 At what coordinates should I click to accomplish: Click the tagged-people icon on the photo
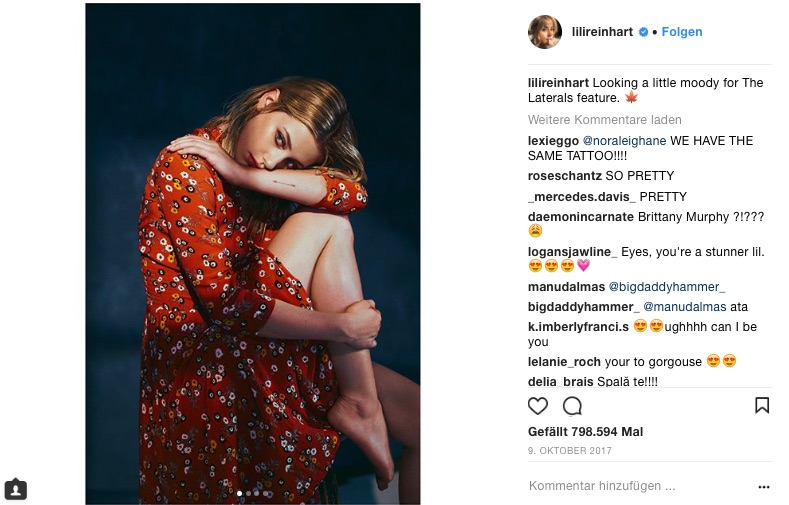pyautogui.click(x=15, y=489)
